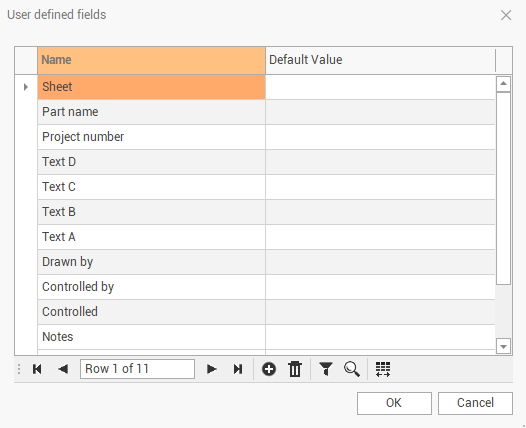Click Row 1 of 11 field
The width and height of the screenshot is (526, 428).
coord(137,369)
